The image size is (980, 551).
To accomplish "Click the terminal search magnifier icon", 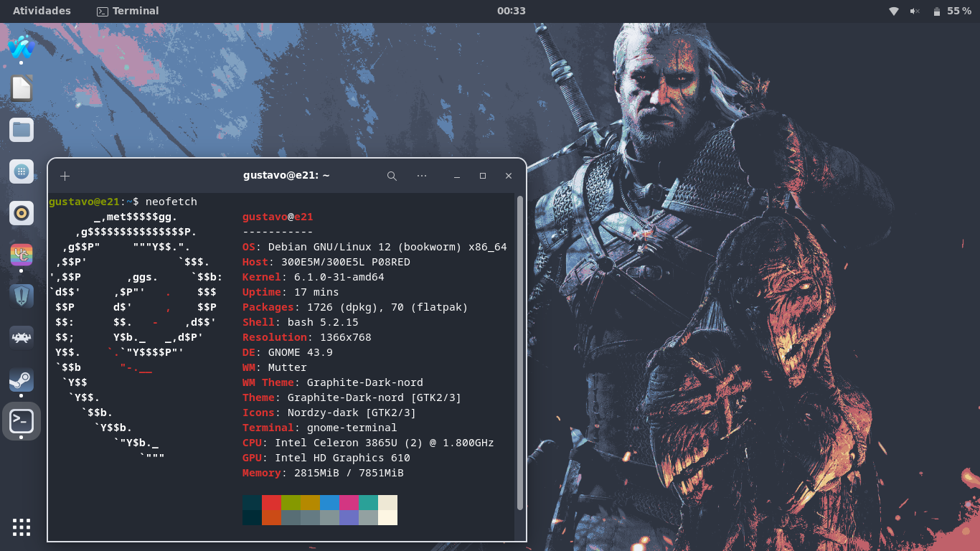I will [392, 176].
